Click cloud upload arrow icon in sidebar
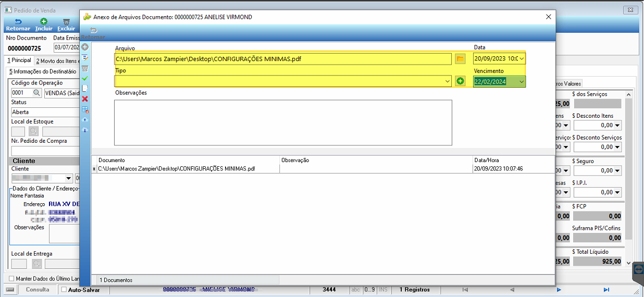This screenshot has width=644, height=297. pos(85,120)
